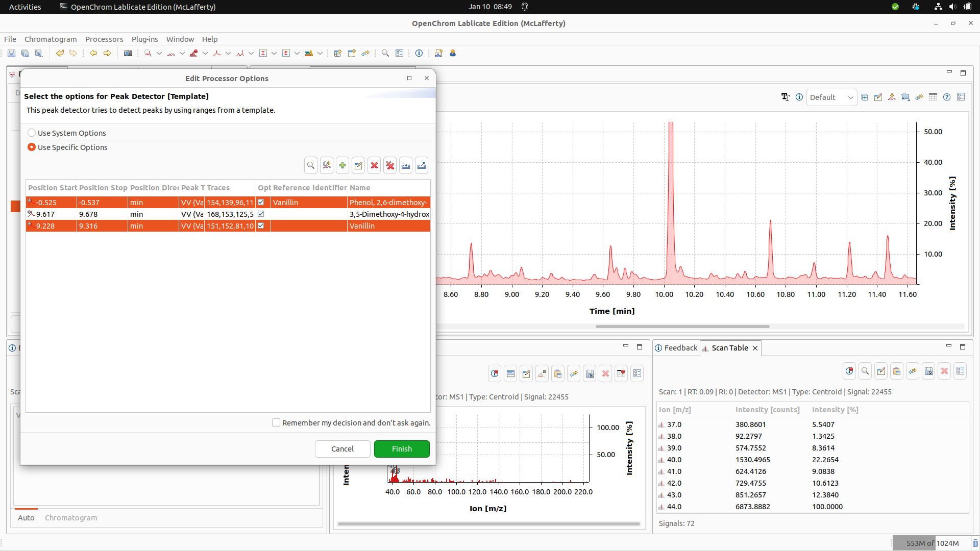This screenshot has height=551, width=980.
Task: Add a new peak range entry
Action: [x=342, y=165]
